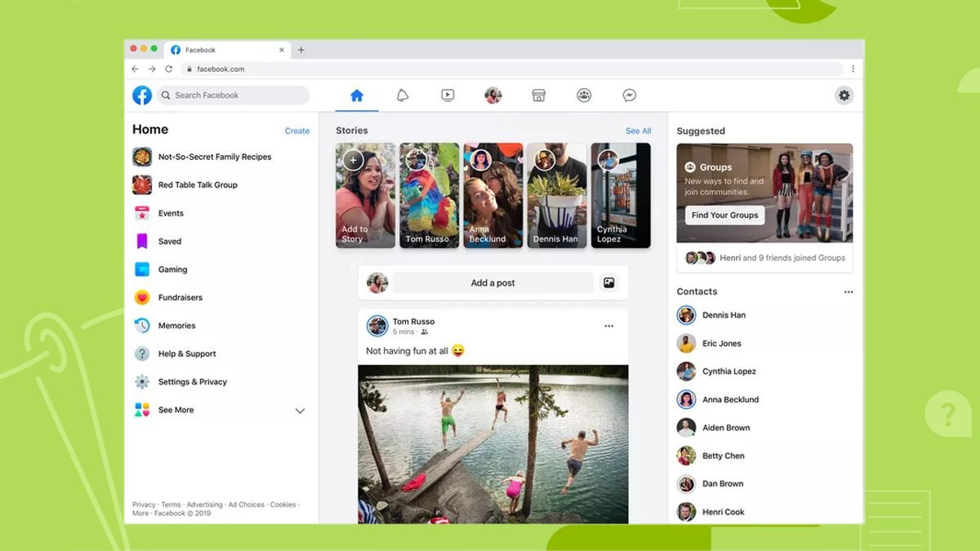Open the photo upload icon next to Add a post

pos(609,282)
